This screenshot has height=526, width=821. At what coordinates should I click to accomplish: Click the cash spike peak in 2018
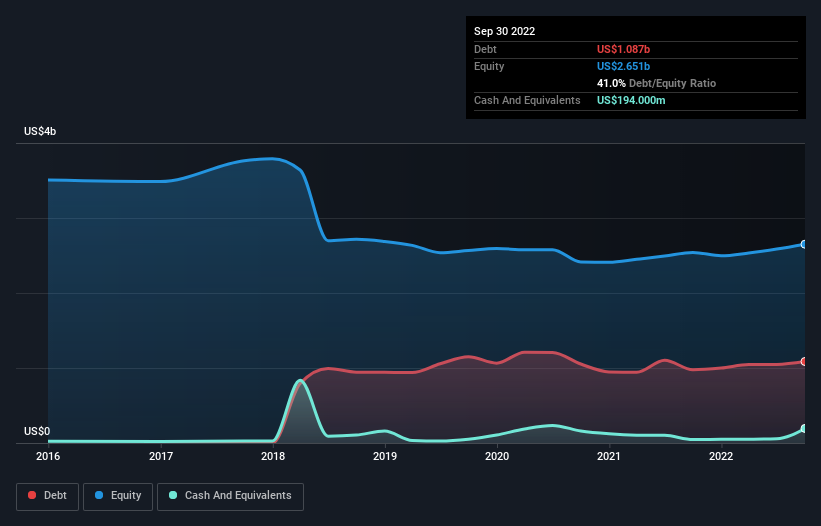300,381
